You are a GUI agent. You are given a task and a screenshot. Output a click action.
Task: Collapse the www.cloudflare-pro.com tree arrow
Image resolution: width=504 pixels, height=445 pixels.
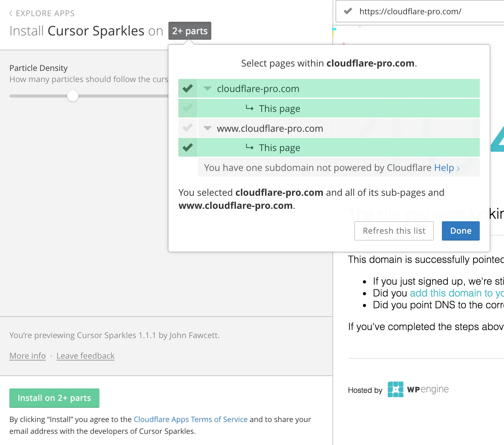tap(208, 128)
